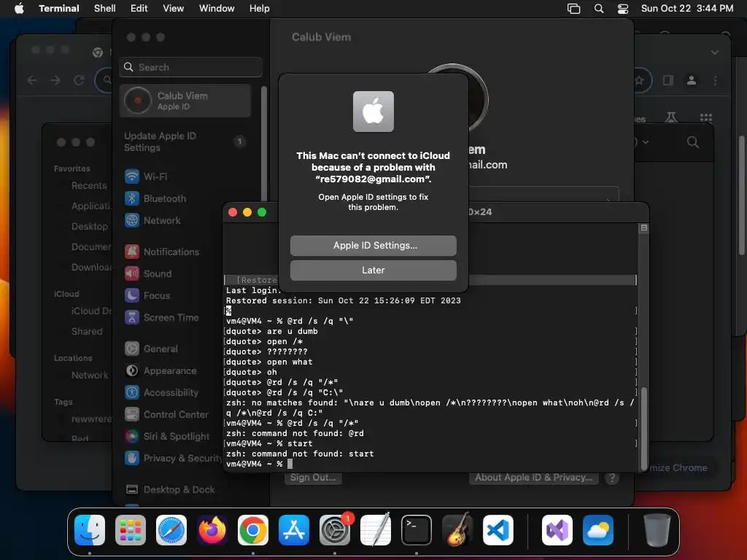Open Terminal from the Dock
The height and width of the screenshot is (560, 747).
coord(417,530)
